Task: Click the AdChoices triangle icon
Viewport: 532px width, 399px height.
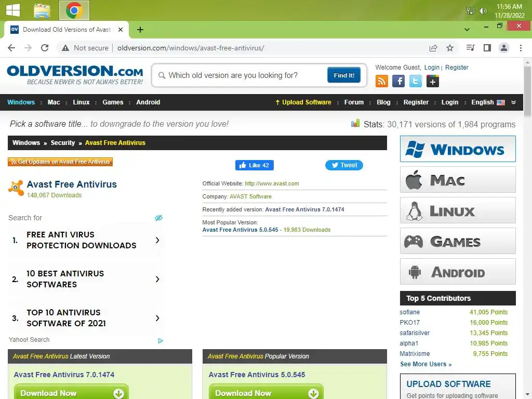Action: (x=161, y=340)
